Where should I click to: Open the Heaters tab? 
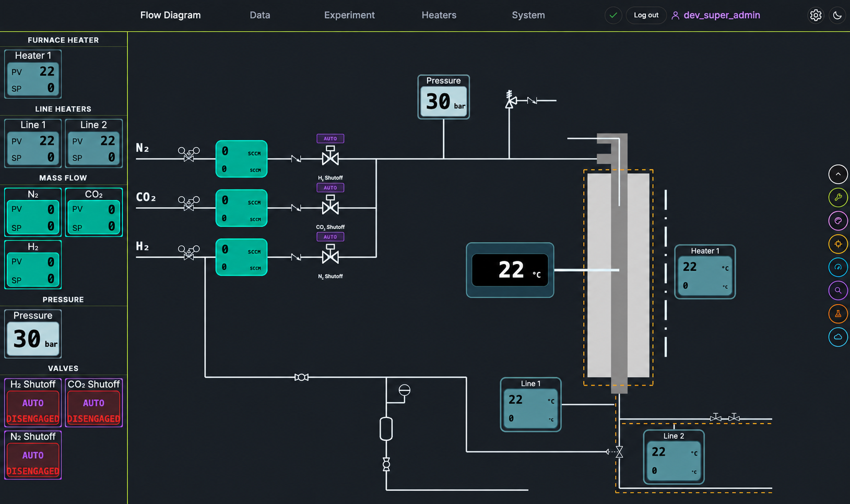click(439, 15)
